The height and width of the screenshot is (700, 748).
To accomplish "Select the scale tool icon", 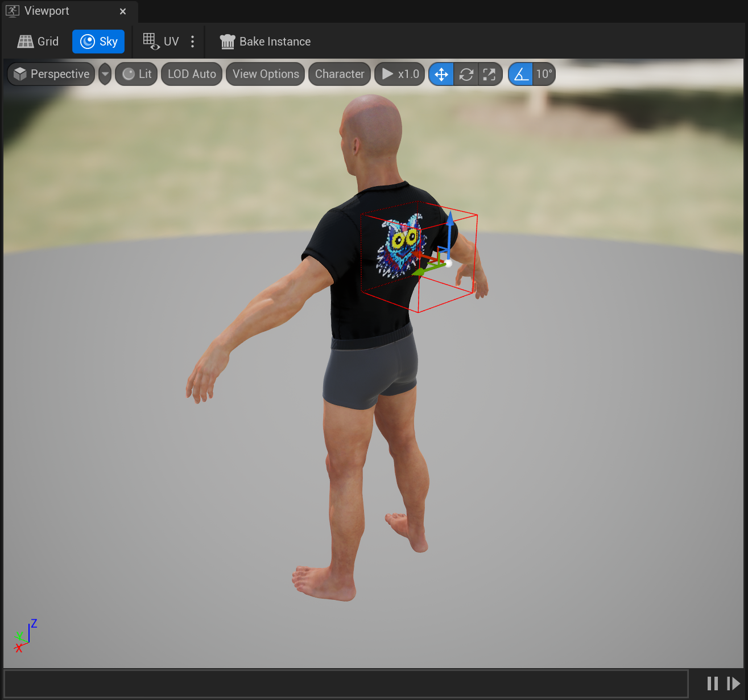I will point(490,74).
